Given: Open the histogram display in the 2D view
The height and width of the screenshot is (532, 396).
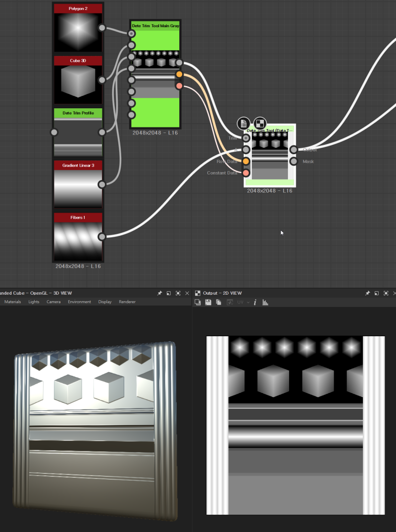Looking at the screenshot, I should (265, 302).
